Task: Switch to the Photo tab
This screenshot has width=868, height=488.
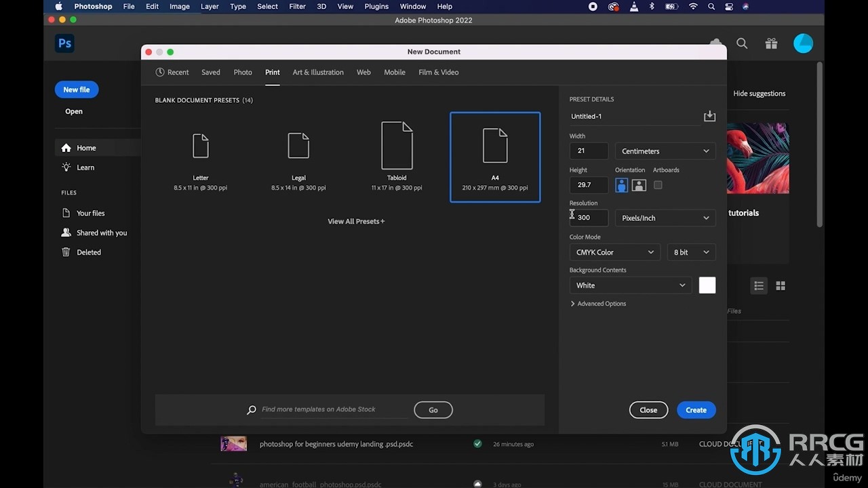Action: [243, 72]
